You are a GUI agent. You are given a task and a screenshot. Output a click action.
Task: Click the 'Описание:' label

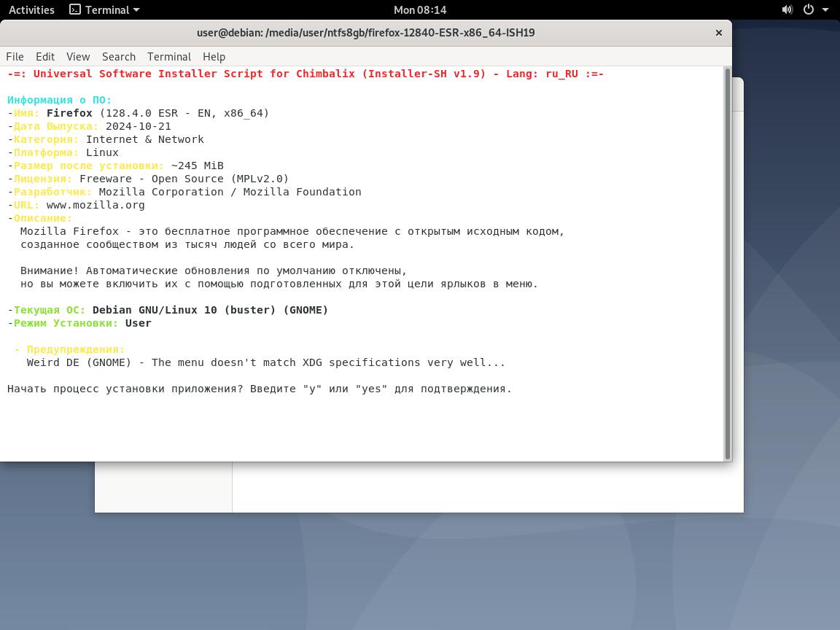tap(43, 218)
